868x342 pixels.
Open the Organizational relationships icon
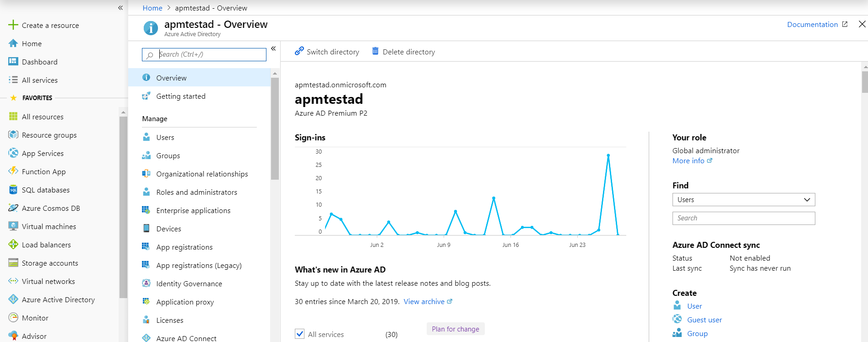pos(146,174)
